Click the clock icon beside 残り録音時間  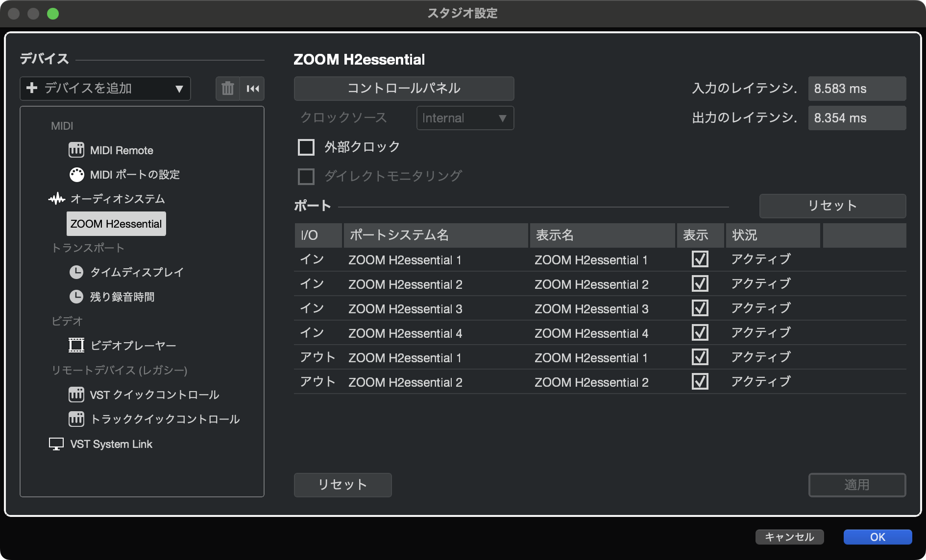[x=76, y=297]
